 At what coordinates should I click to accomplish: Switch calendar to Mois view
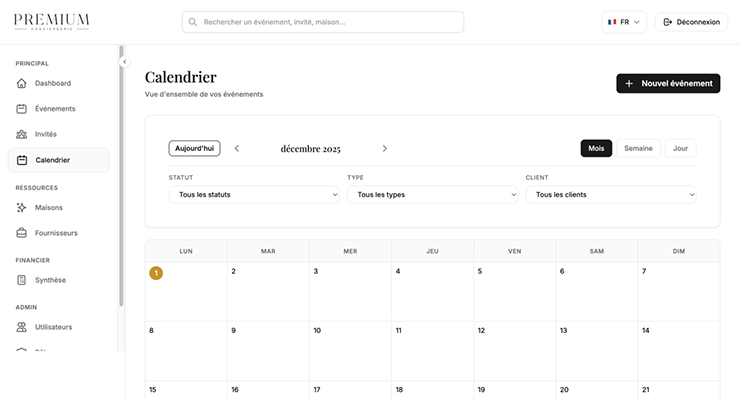(x=596, y=148)
